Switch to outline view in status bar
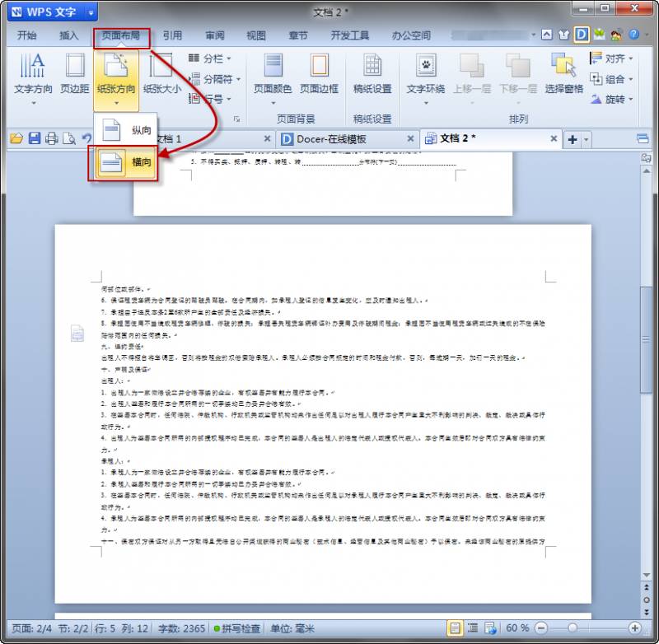The image size is (659, 644). [x=472, y=628]
